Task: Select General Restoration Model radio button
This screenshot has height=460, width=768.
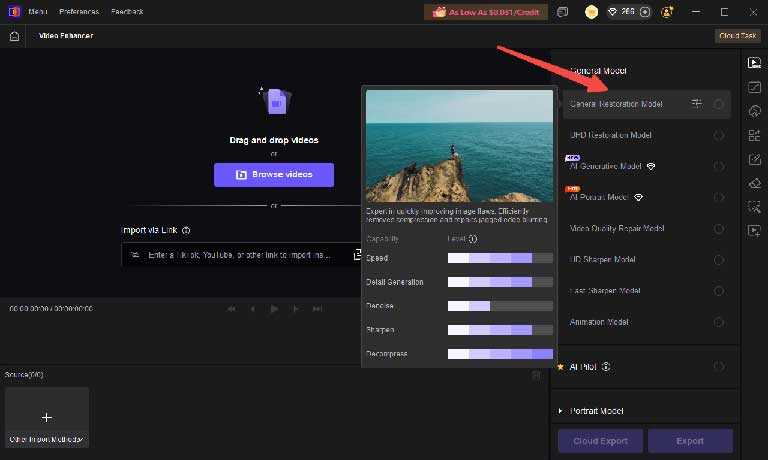Action: point(719,104)
